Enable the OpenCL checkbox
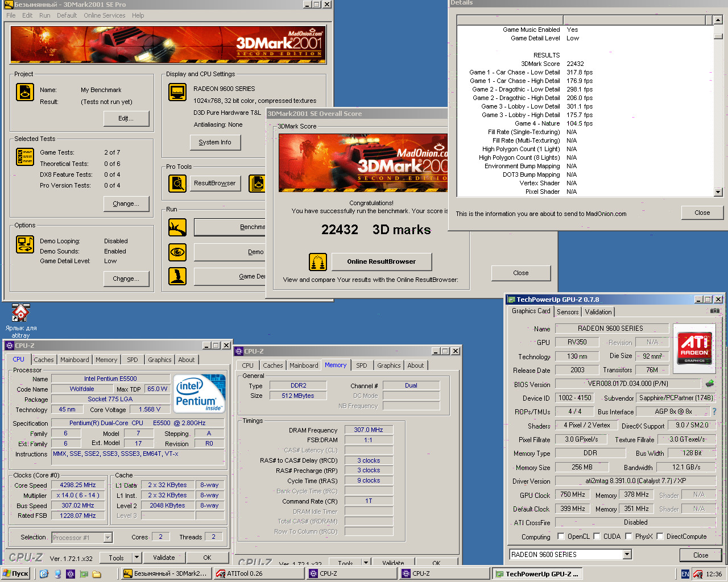 (x=561, y=536)
